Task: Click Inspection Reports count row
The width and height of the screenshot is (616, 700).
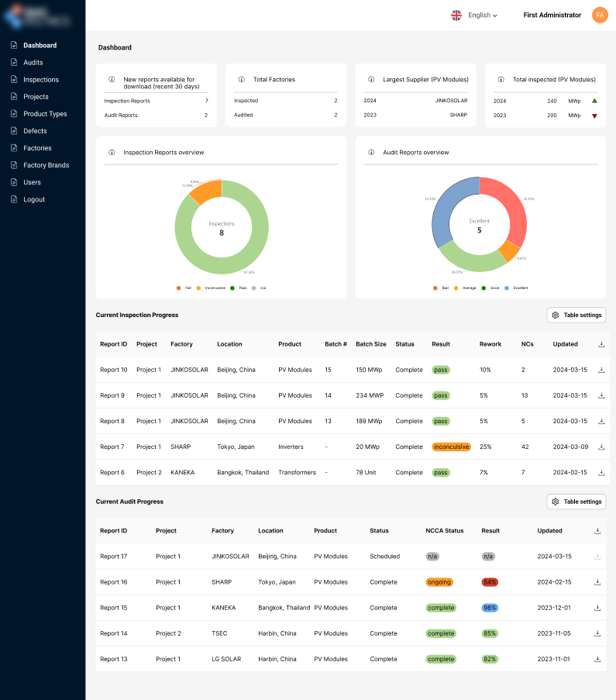Action: coord(157,101)
